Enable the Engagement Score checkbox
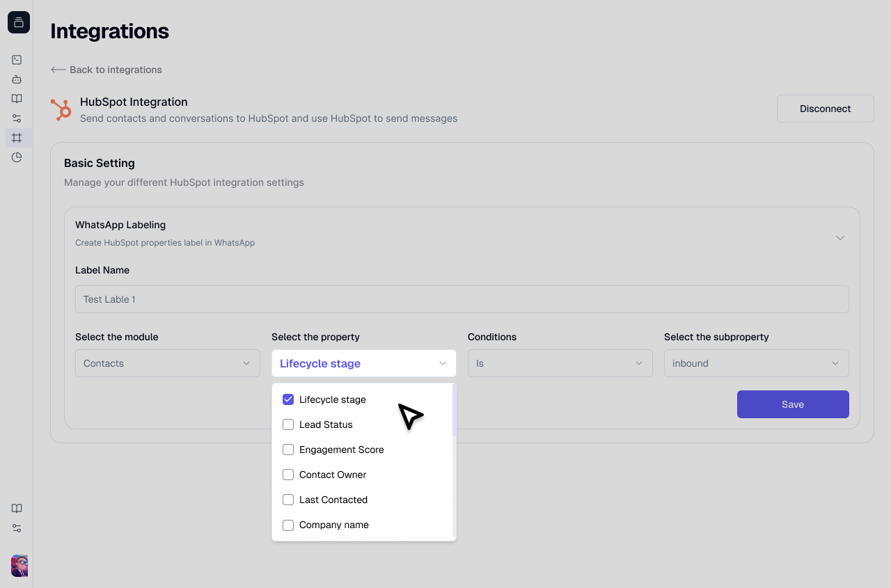Screen dimensions: 891x588 click(288, 450)
